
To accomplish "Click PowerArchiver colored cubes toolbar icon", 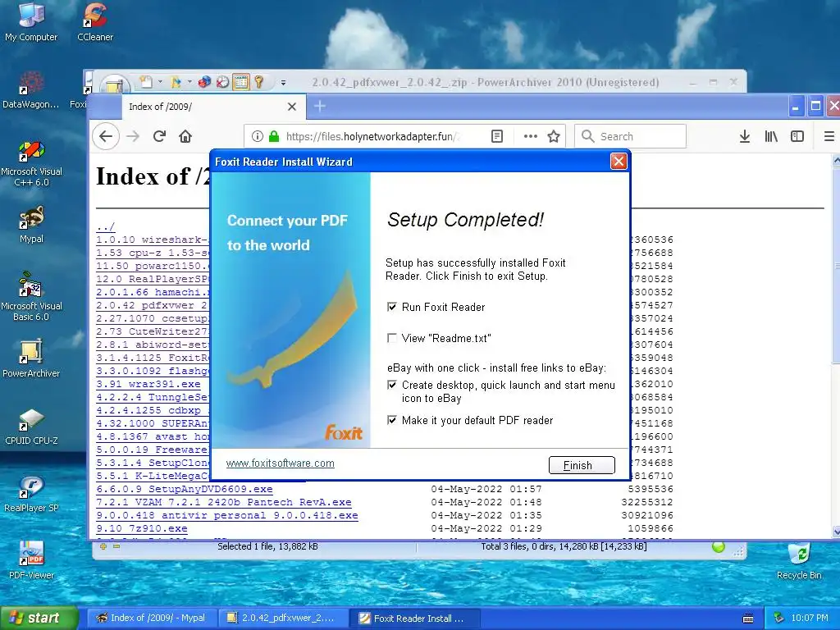I will pos(204,82).
